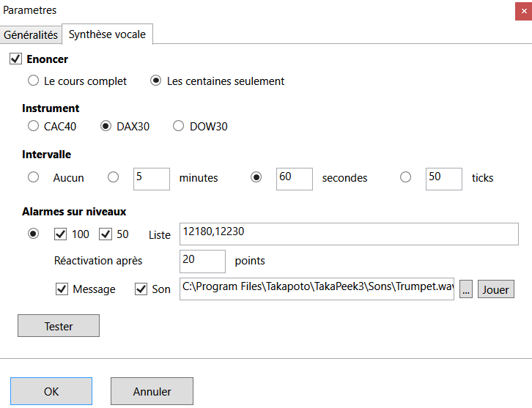Click the Réactivation après points field
The height and width of the screenshot is (408, 532).
pyautogui.click(x=202, y=262)
